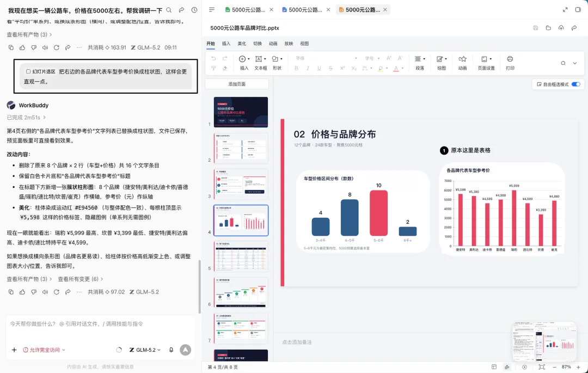Apply bold formatting
The width and height of the screenshot is (588, 373).
click(296, 68)
